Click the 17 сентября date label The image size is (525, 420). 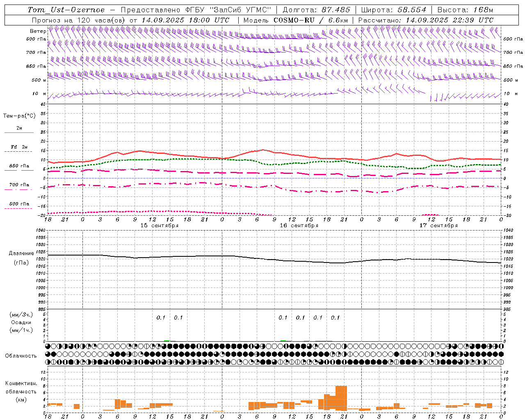(438, 226)
